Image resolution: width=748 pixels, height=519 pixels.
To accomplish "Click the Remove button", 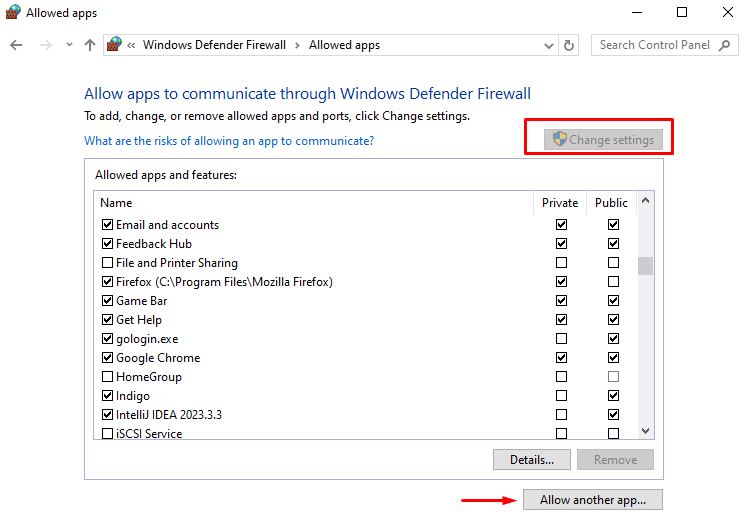I will 615,460.
